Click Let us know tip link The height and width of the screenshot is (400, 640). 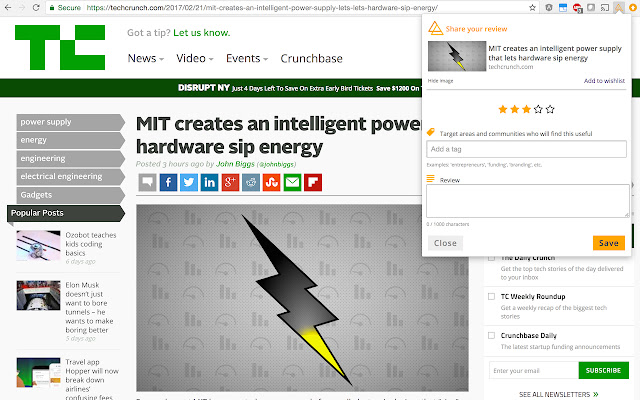click(202, 33)
